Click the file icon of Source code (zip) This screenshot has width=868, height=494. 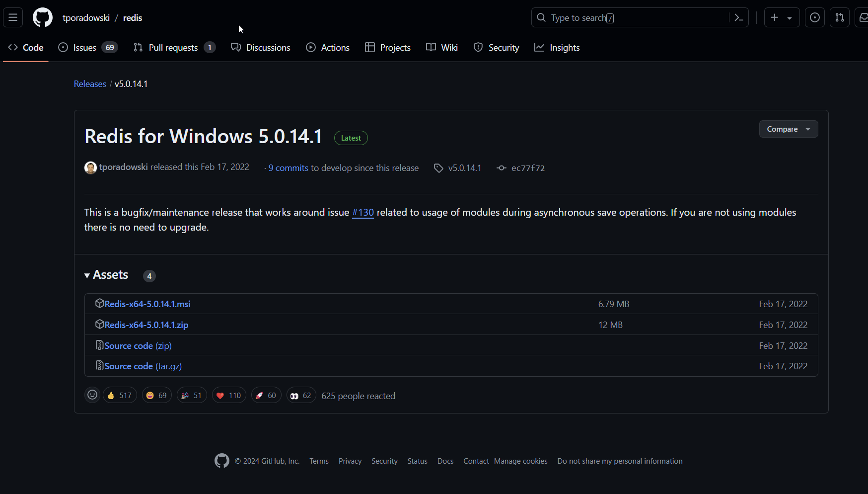[99, 345]
